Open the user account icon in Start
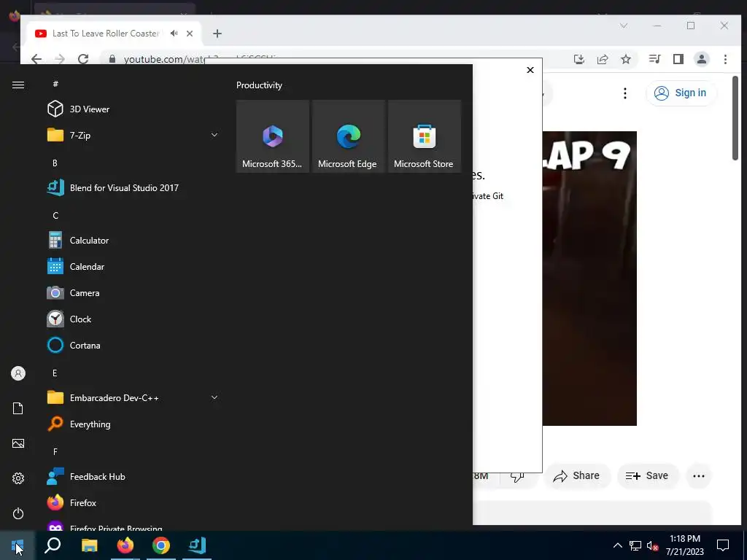The image size is (747, 560). click(18, 373)
